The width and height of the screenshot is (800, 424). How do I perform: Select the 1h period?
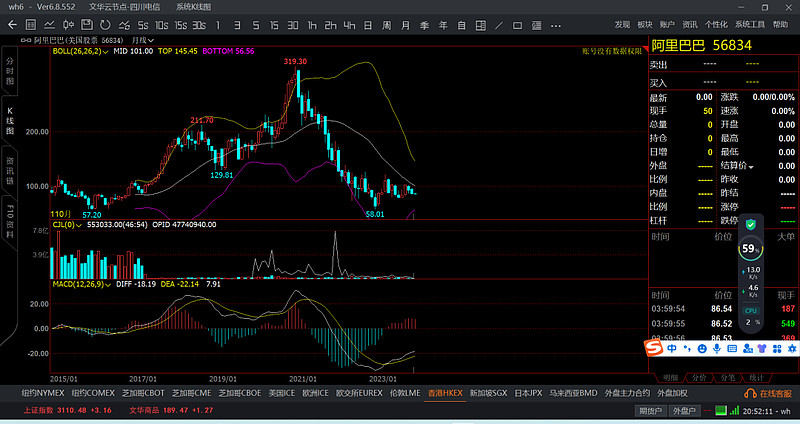coord(312,25)
